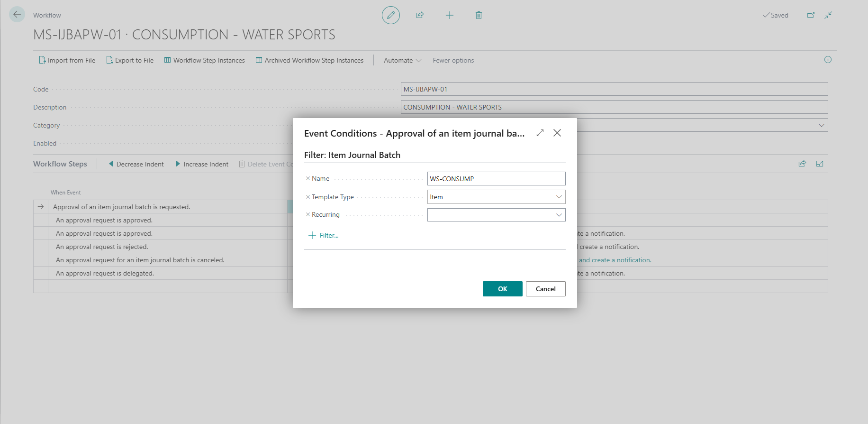Viewport: 868px width, 424px height.
Task: Remove the Name filter
Action: pos(308,178)
